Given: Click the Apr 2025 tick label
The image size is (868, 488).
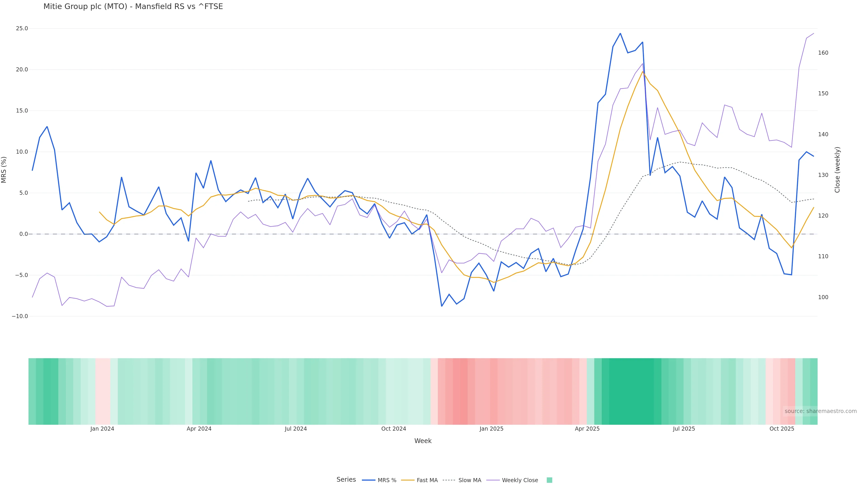Looking at the screenshot, I should pyautogui.click(x=587, y=429).
